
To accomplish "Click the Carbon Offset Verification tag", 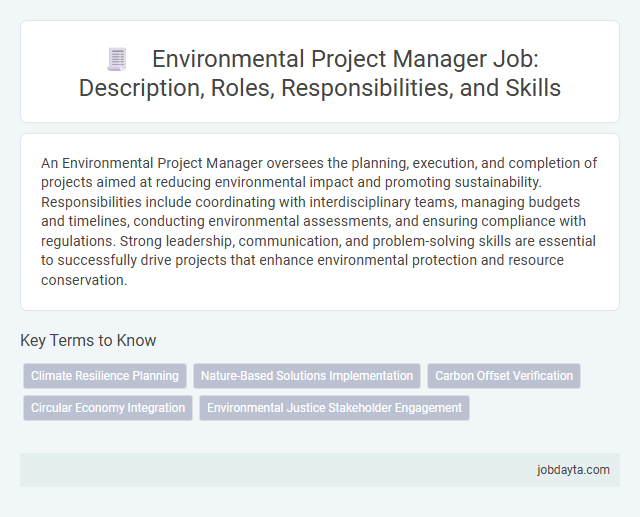I will click(504, 376).
